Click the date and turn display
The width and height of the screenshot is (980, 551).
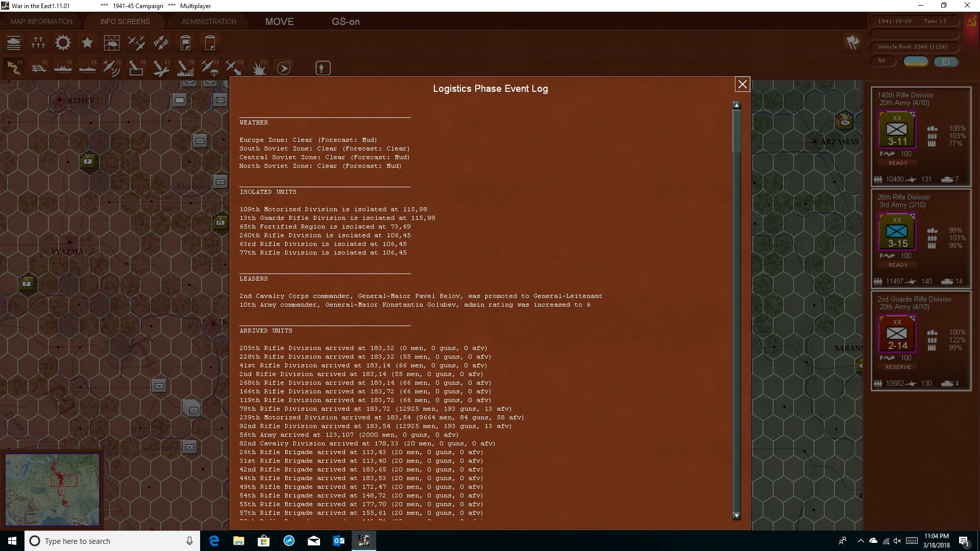pyautogui.click(x=914, y=21)
